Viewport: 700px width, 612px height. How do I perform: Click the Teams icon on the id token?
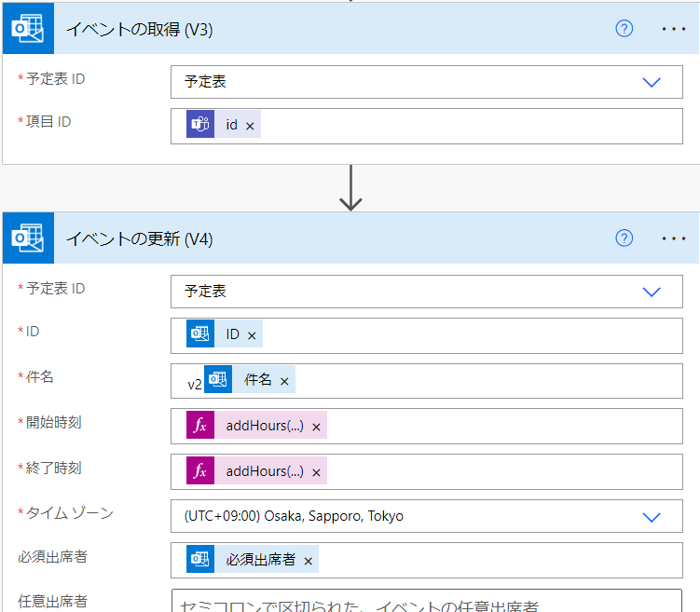pos(200,124)
